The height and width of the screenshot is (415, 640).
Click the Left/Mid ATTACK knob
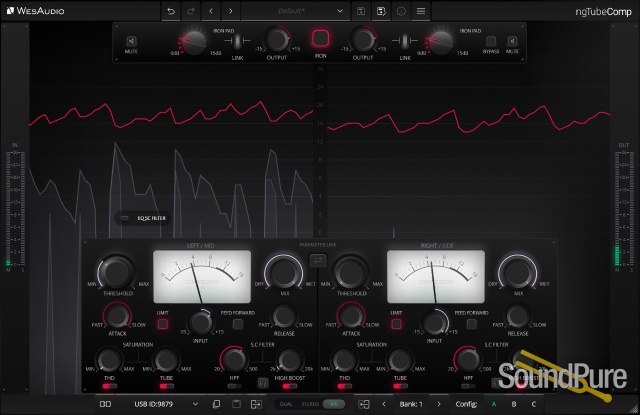118,316
